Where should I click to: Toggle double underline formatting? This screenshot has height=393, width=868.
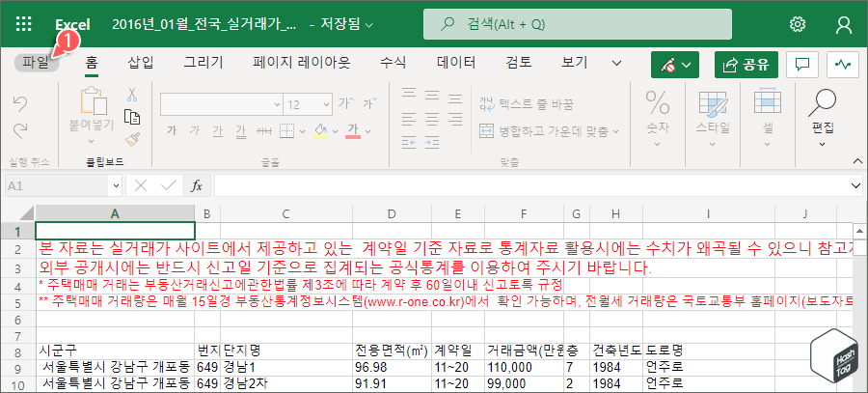click(x=240, y=130)
